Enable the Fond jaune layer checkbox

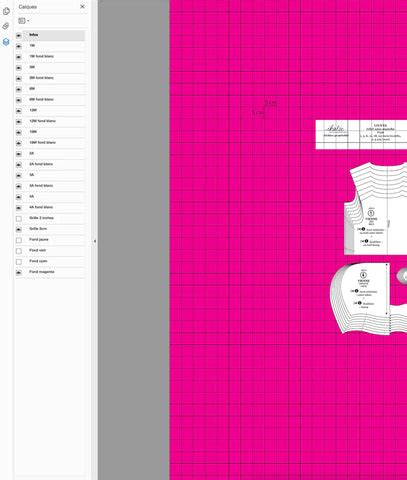tap(19, 240)
